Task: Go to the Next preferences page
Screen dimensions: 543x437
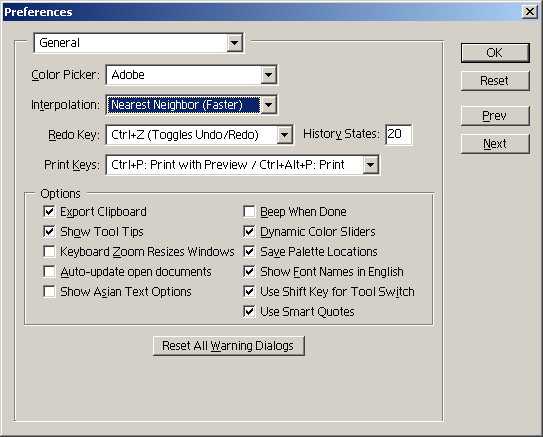Action: (495, 144)
